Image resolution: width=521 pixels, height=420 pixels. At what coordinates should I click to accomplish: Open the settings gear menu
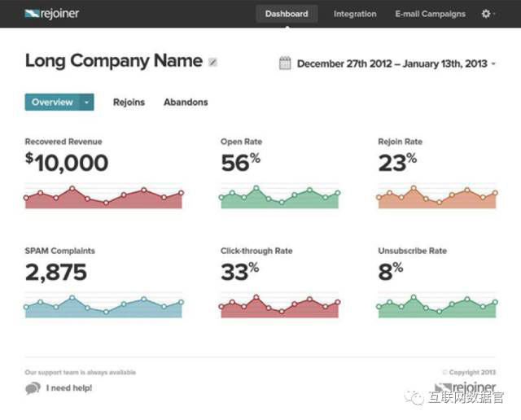tap(486, 14)
